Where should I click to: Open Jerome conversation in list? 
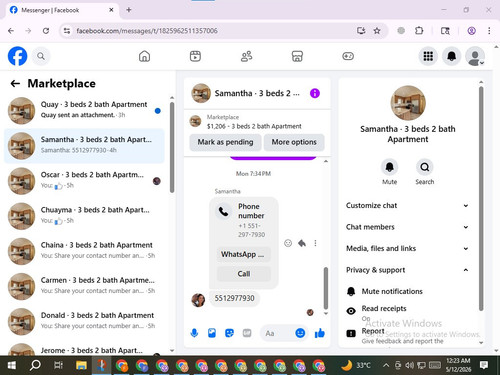(x=84, y=349)
